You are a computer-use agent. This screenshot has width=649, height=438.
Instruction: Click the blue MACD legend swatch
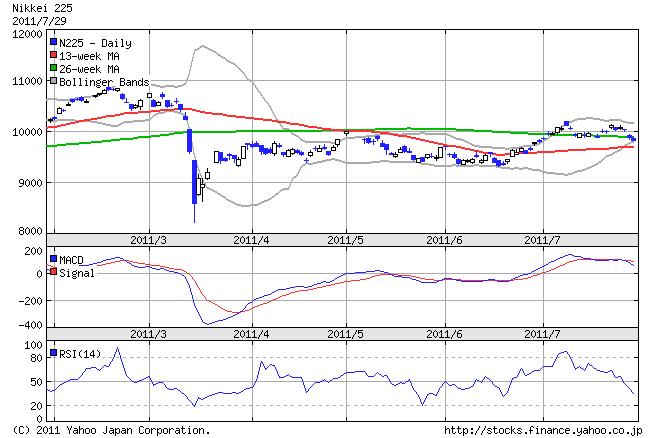[53, 259]
